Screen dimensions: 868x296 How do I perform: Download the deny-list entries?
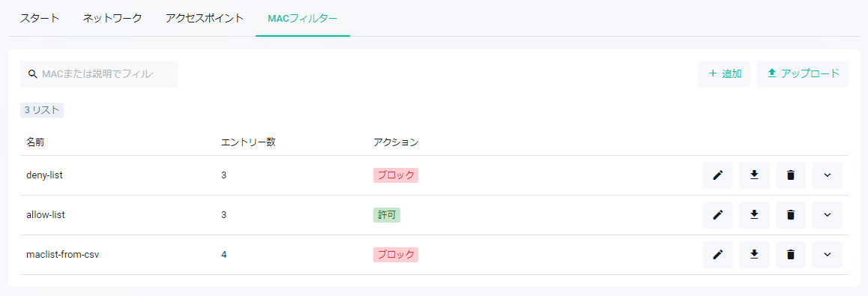754,175
